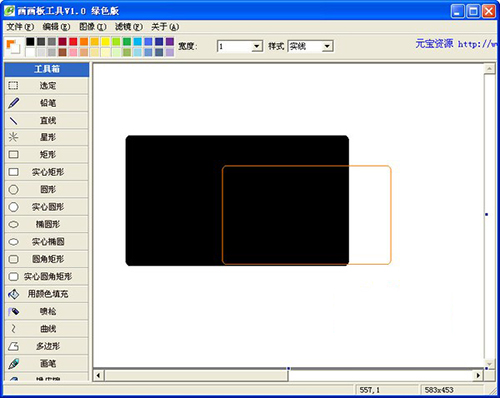Select the 选定 selection tool
Viewport: 500px width, 398px height.
(47, 86)
